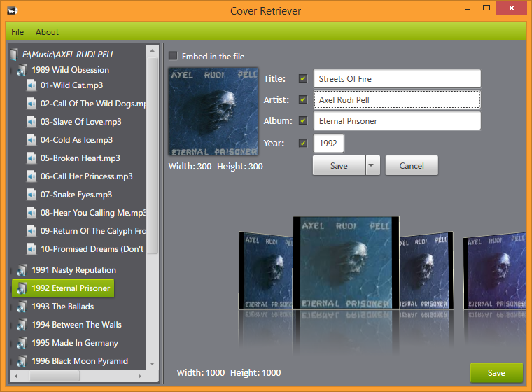
Task: Open the Save button dropdown arrow
Action: 373,165
